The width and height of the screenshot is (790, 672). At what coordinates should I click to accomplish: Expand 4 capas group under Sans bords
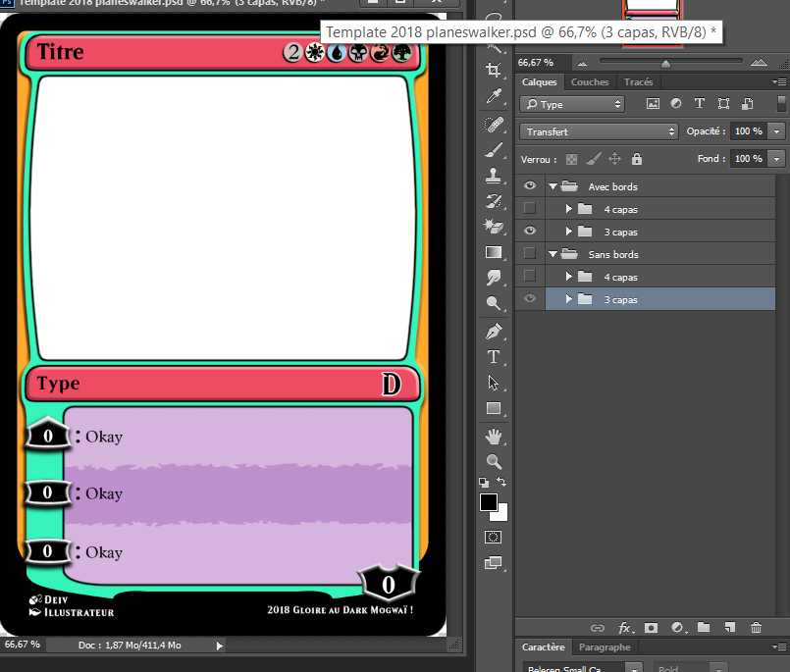[x=569, y=277]
